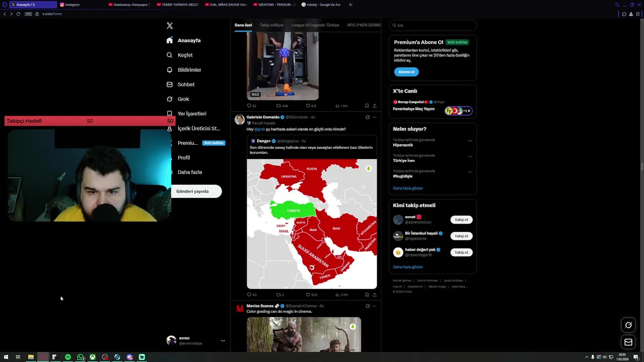Open Profil page
Image resolution: width=644 pixels, height=362 pixels.
click(178, 157)
